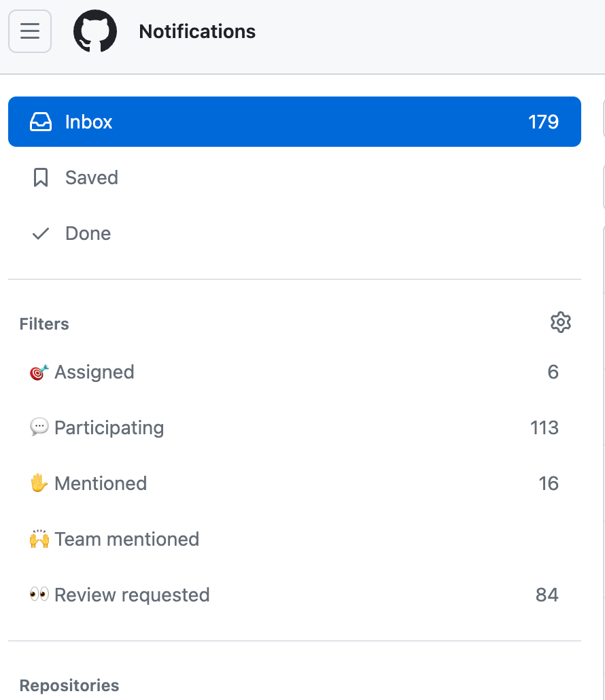Image resolution: width=605 pixels, height=700 pixels.
Task: Click the GitHub Octocat logo
Action: pos(95,31)
